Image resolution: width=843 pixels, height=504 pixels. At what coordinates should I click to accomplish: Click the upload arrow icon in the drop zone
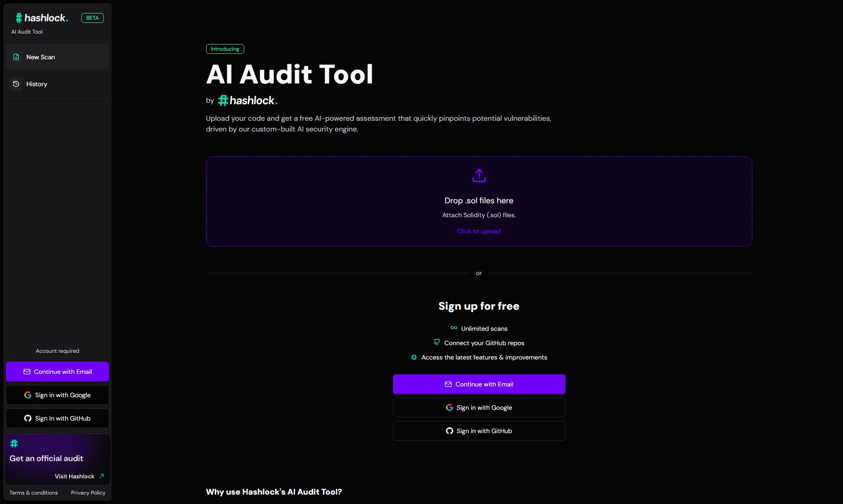479,175
